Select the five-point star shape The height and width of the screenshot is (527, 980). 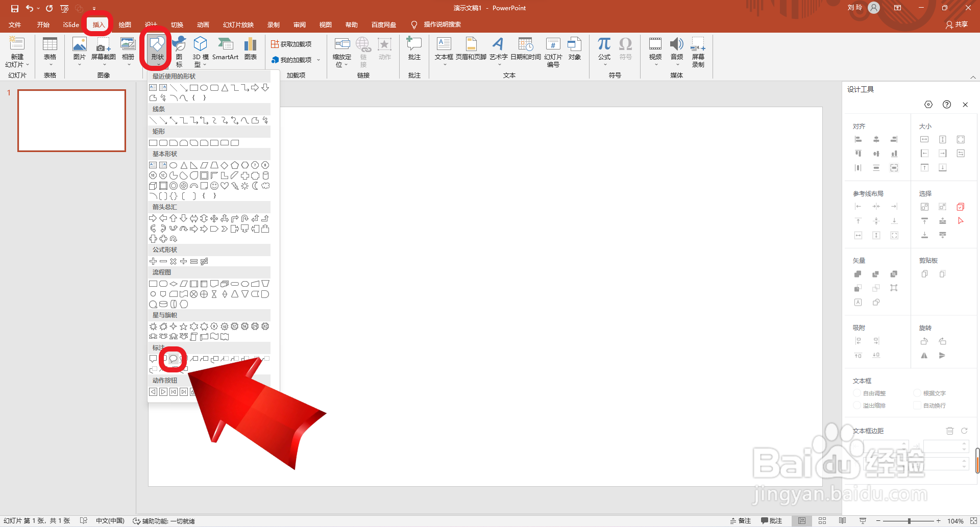pyautogui.click(x=184, y=327)
